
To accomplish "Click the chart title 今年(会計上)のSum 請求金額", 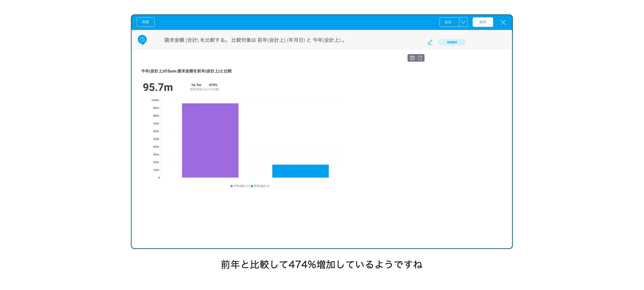I will [x=186, y=71].
